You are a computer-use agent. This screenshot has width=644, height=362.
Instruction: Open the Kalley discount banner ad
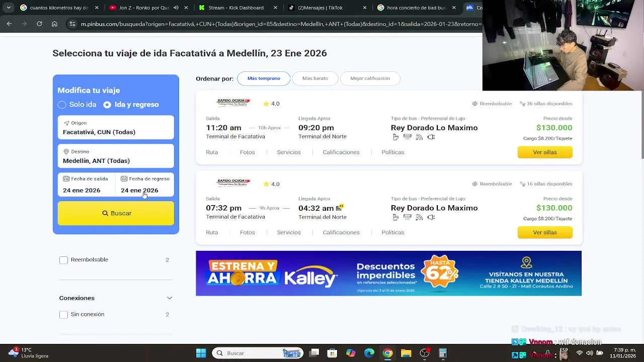(x=388, y=274)
